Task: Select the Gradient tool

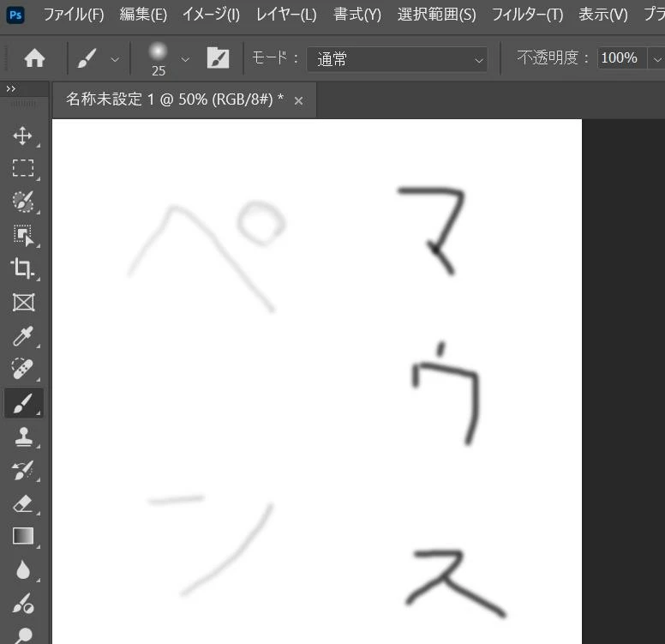Action: [x=23, y=536]
